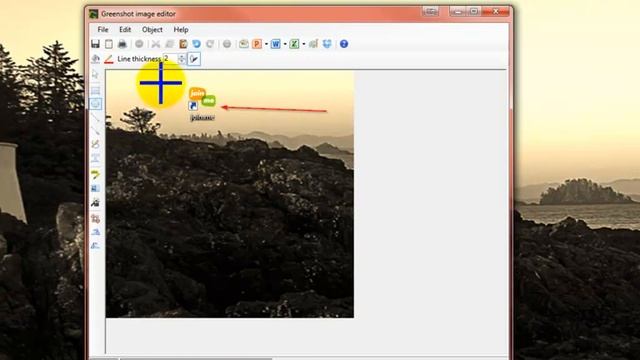Select the Add textbox tool
This screenshot has height=360, width=640.
(x=95, y=158)
